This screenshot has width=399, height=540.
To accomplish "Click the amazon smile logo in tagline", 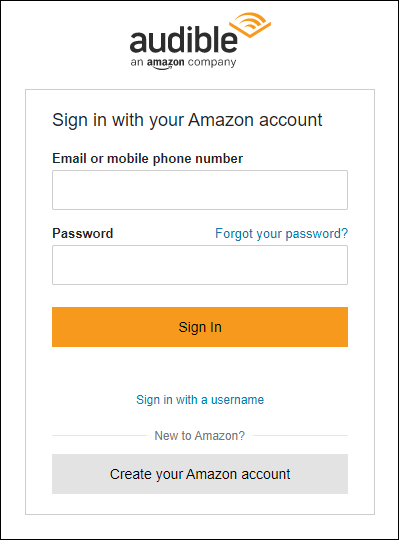I will [x=166, y=63].
